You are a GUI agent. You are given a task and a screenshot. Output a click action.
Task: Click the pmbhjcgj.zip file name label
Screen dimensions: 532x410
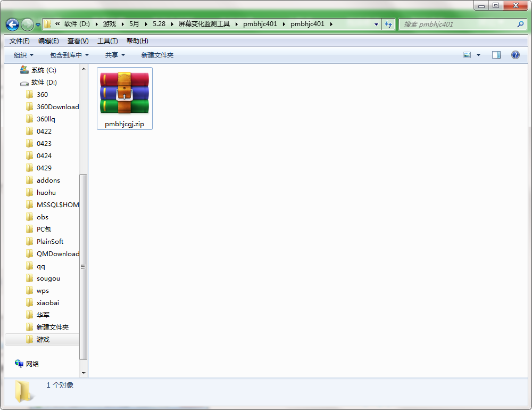(x=124, y=124)
